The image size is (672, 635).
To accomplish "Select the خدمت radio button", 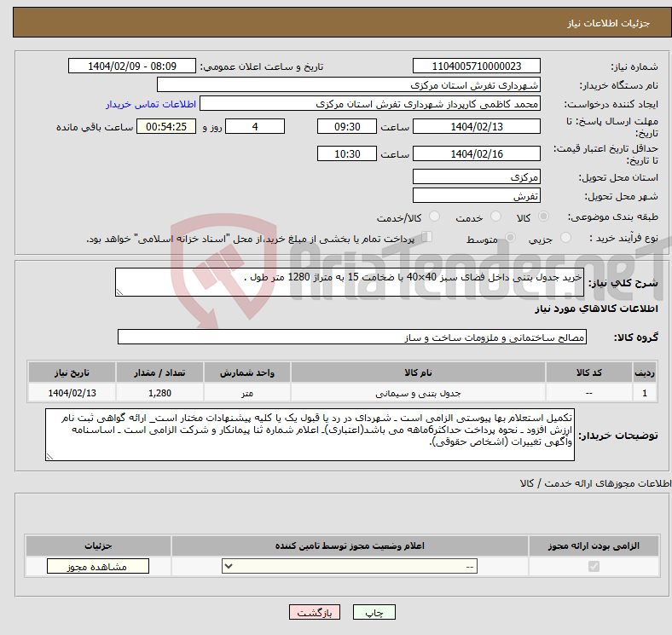I will pos(495,216).
